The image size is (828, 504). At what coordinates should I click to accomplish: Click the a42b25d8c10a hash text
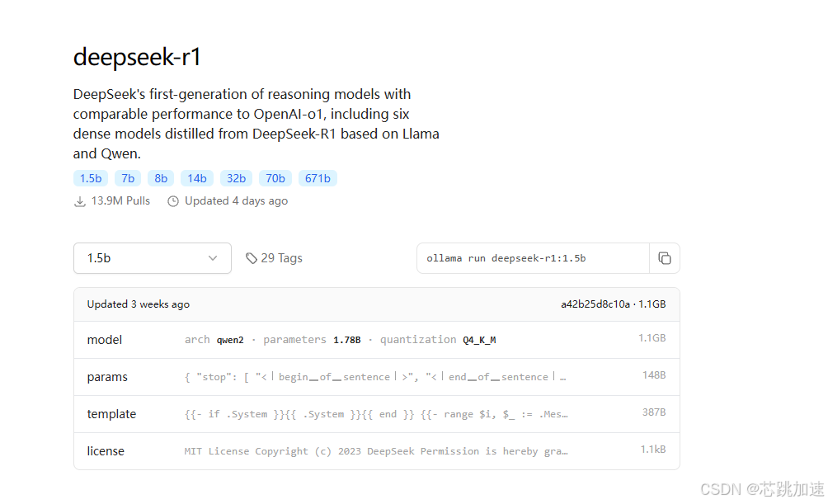(x=595, y=304)
